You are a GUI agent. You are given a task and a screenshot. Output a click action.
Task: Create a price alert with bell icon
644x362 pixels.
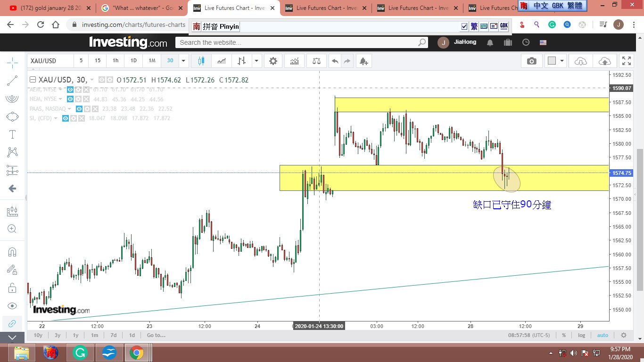coord(363,61)
